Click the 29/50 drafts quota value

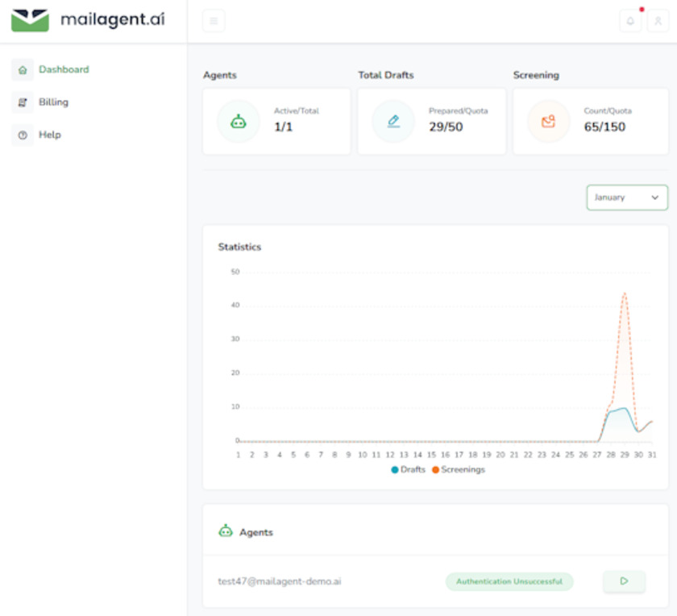click(446, 127)
